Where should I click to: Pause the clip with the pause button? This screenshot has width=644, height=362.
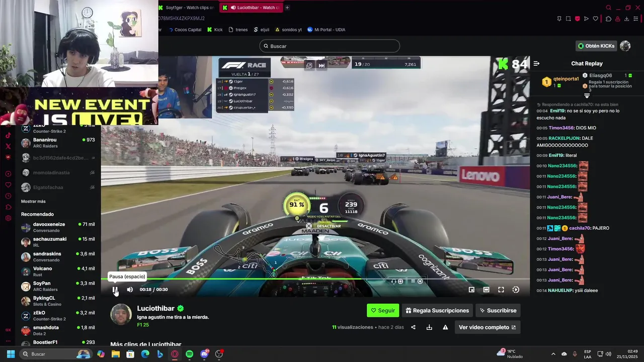pos(115,290)
